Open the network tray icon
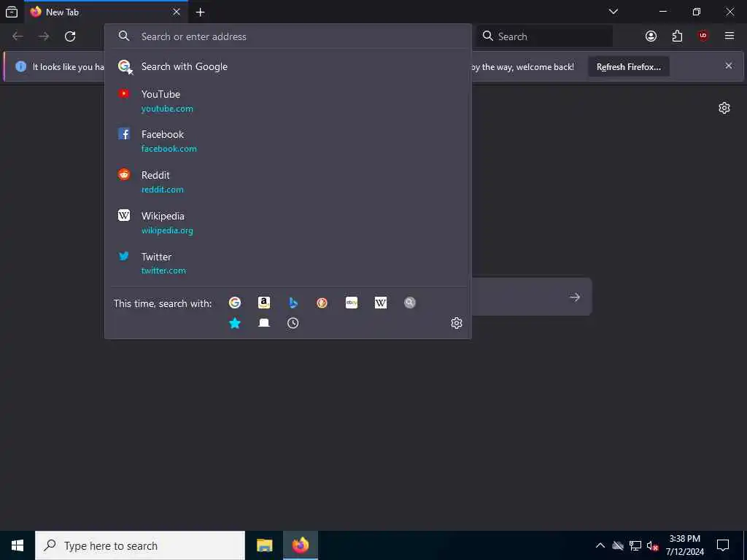This screenshot has width=747, height=560. pyautogui.click(x=635, y=545)
